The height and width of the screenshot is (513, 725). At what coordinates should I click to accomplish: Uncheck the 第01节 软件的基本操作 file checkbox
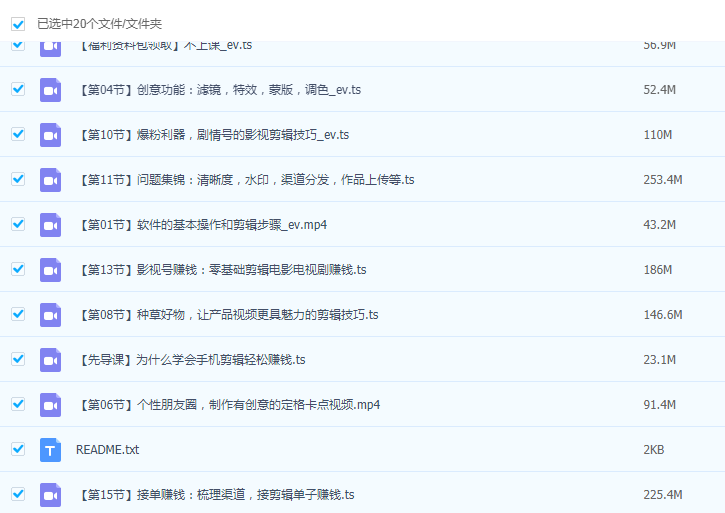(18, 224)
